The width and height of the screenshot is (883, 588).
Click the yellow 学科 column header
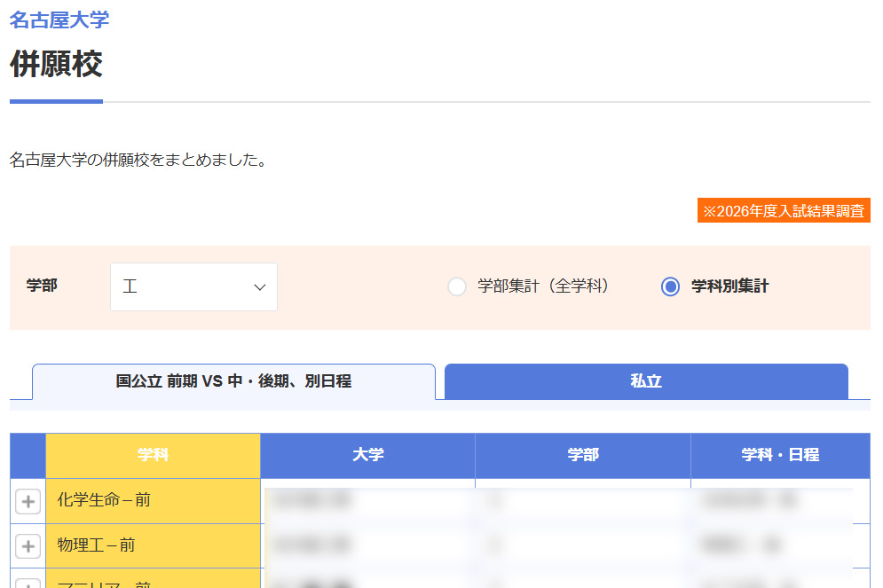[154, 455]
